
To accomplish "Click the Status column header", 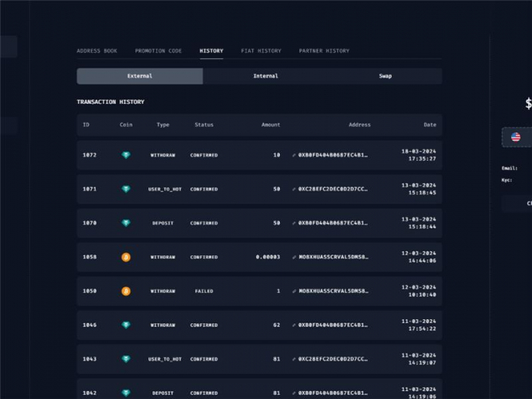I will (x=204, y=124).
